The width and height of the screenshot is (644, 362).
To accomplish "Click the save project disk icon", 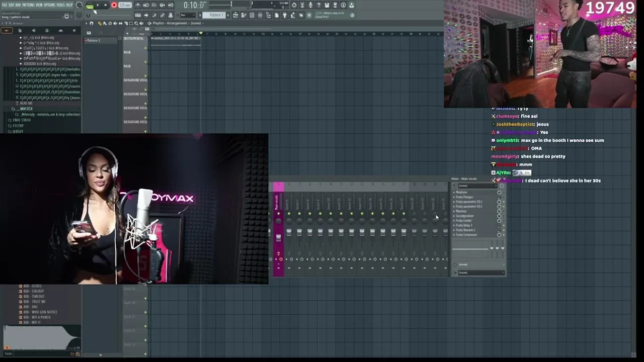I will (x=327, y=5).
